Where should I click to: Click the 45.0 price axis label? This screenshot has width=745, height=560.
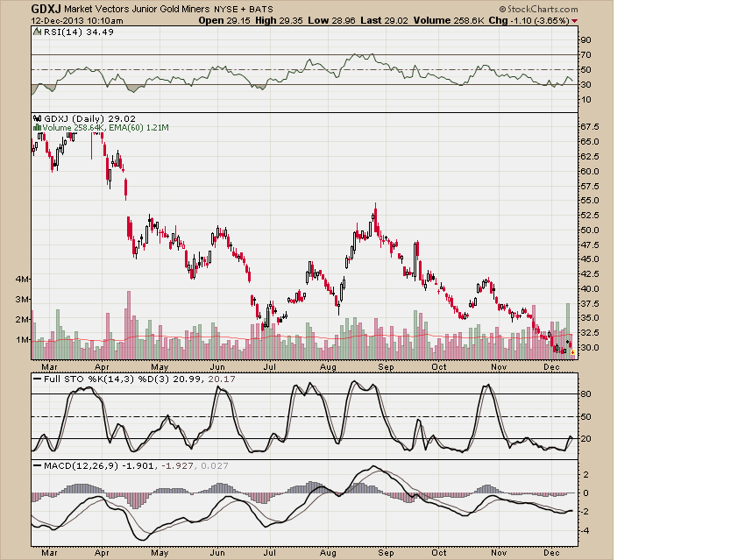click(590, 259)
